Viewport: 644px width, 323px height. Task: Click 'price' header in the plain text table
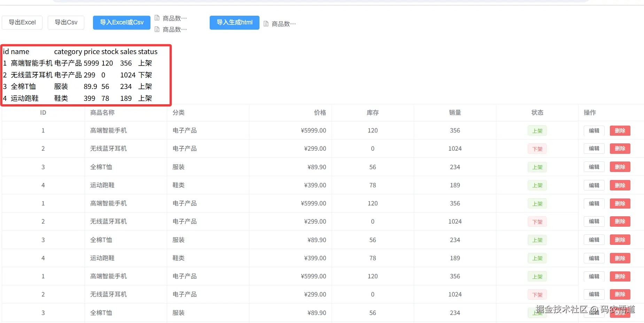pos(92,52)
